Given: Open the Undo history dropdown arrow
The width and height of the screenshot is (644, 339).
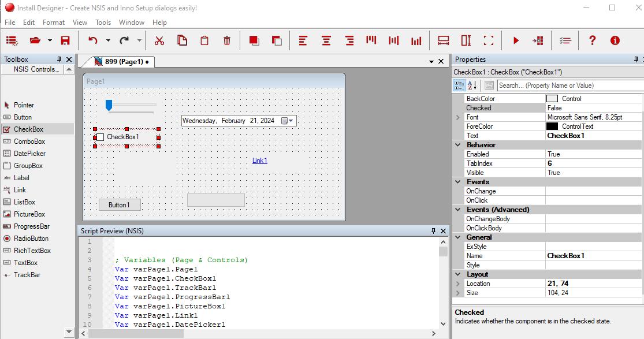Looking at the screenshot, I should coord(108,40).
